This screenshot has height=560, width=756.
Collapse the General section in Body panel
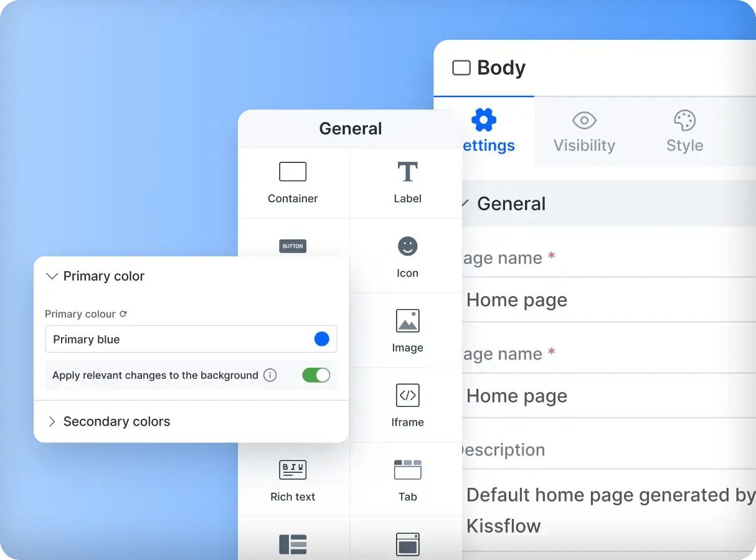(x=465, y=203)
